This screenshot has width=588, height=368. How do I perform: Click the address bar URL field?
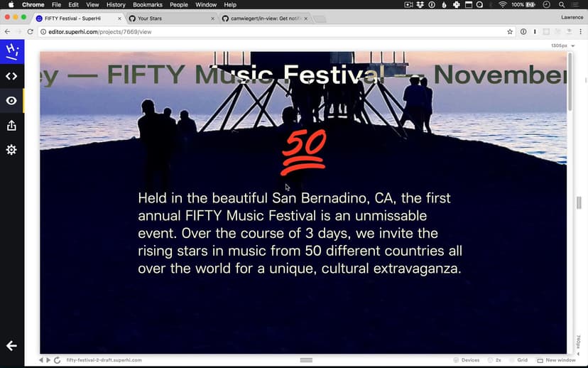coord(270,32)
